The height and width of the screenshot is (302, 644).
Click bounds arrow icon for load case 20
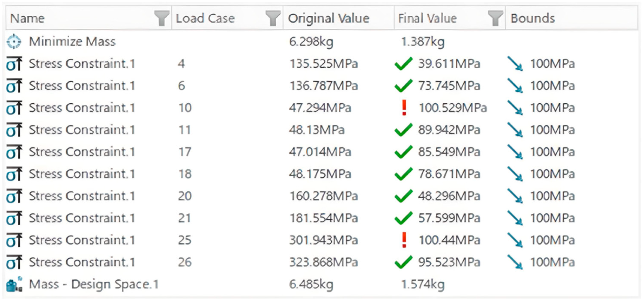tap(515, 196)
